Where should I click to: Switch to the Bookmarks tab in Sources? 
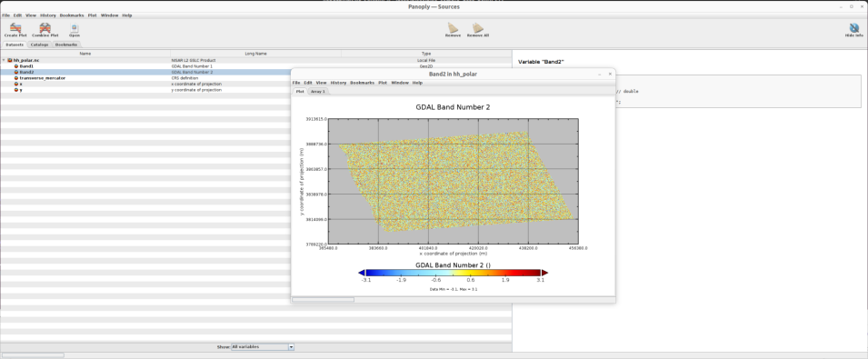tap(65, 45)
